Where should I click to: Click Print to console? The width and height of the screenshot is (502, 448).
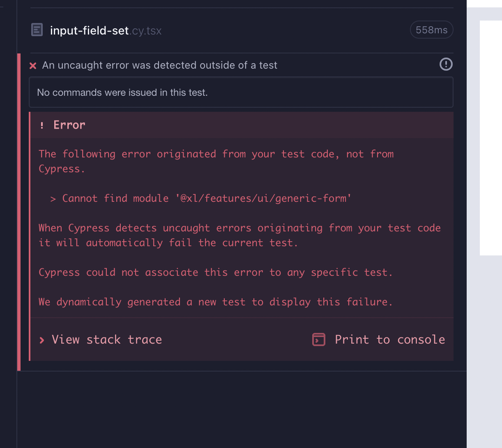[x=390, y=339]
